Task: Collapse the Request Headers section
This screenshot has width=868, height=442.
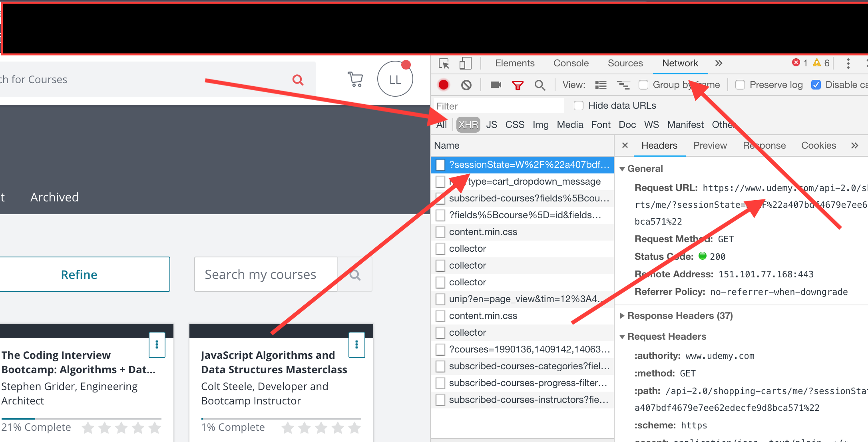Action: point(622,337)
